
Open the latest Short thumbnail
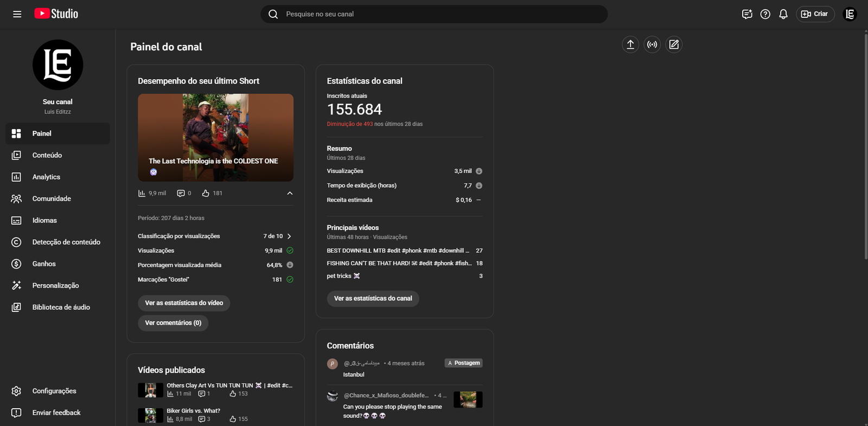pyautogui.click(x=215, y=138)
